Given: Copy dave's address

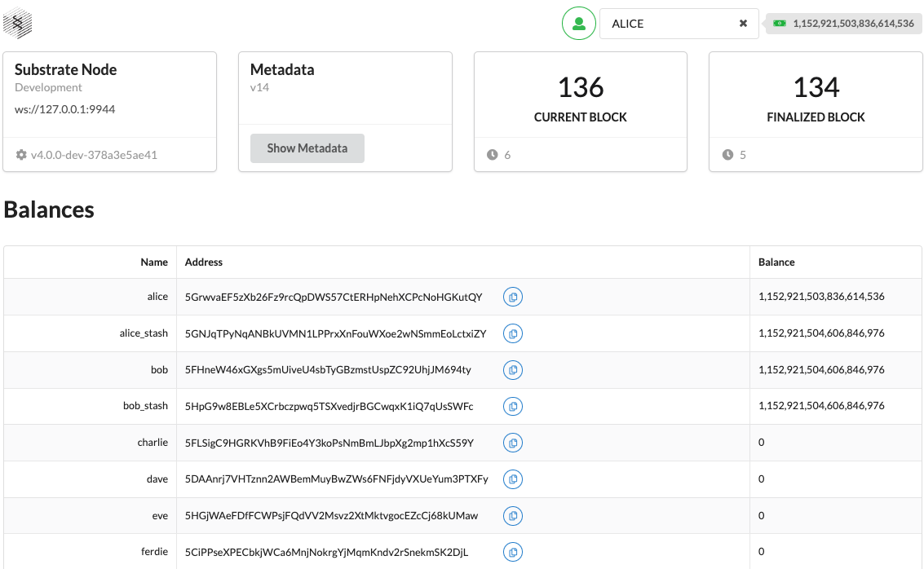Looking at the screenshot, I should point(513,479).
